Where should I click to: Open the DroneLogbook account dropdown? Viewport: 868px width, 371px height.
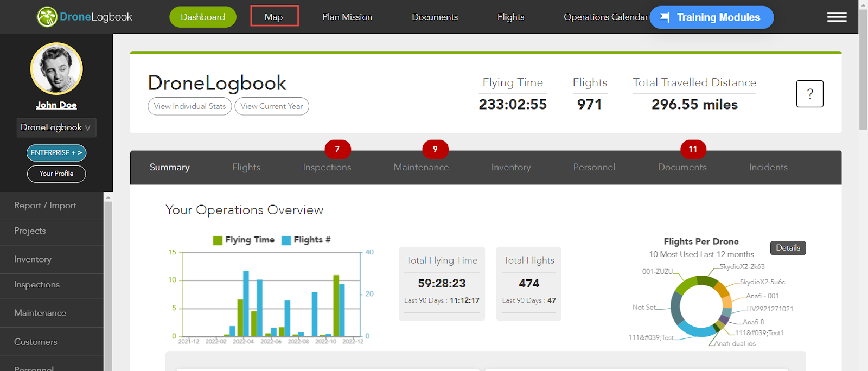[56, 127]
